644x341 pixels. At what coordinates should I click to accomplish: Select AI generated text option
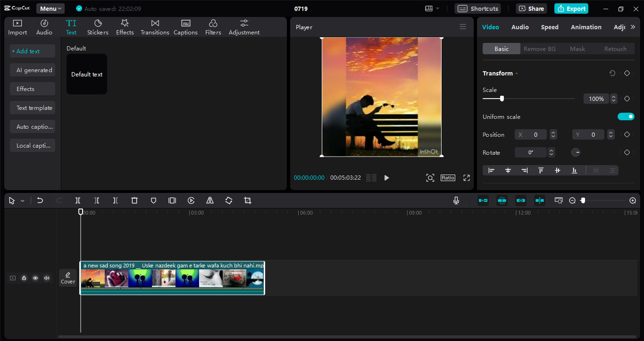click(x=33, y=70)
